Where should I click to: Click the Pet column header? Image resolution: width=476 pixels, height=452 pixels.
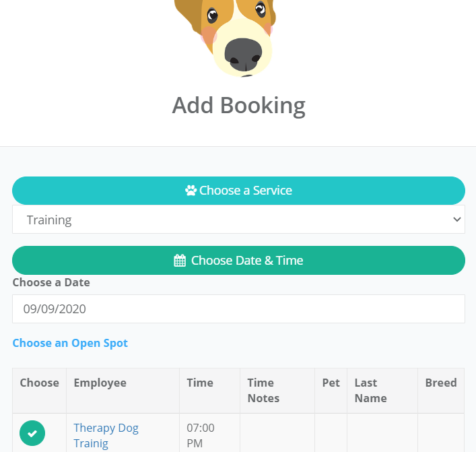point(331,383)
